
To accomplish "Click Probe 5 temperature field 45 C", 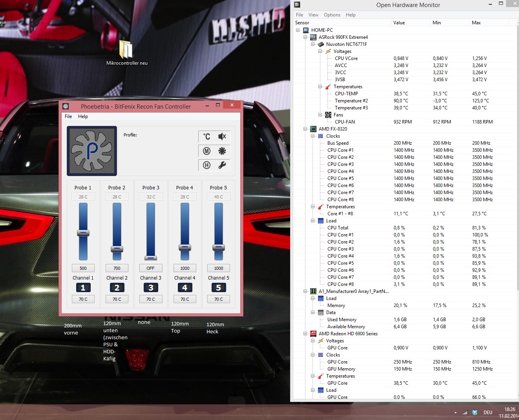I will tap(219, 197).
